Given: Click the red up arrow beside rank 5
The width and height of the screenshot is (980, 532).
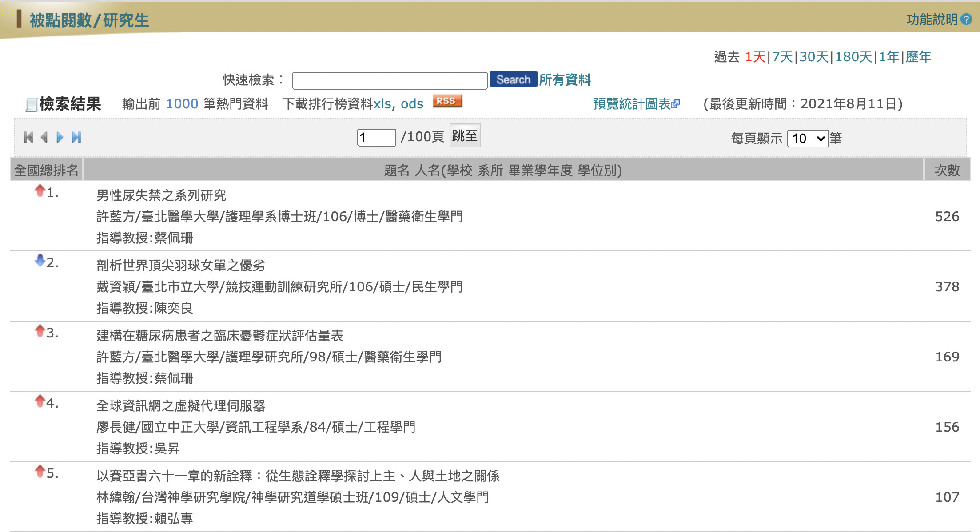Looking at the screenshot, I should 40,471.
